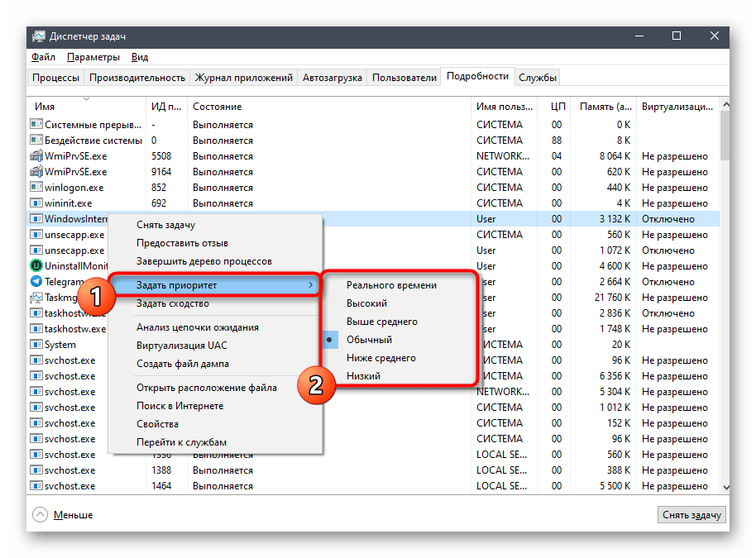Sort by the Виртуализация column header

tap(677, 107)
